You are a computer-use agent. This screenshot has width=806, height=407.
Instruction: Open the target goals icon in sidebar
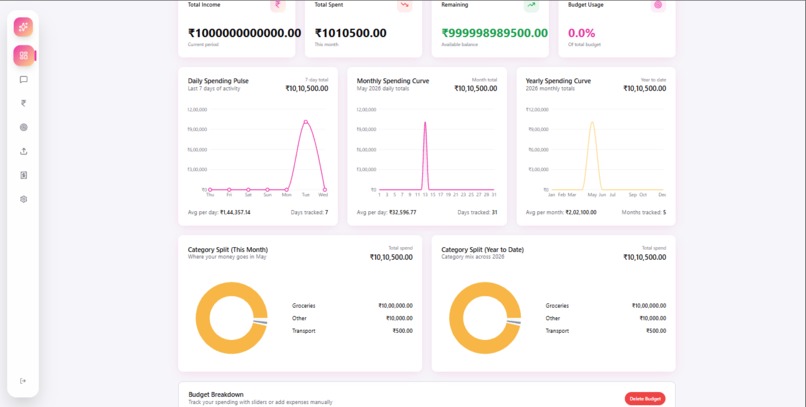coord(24,127)
